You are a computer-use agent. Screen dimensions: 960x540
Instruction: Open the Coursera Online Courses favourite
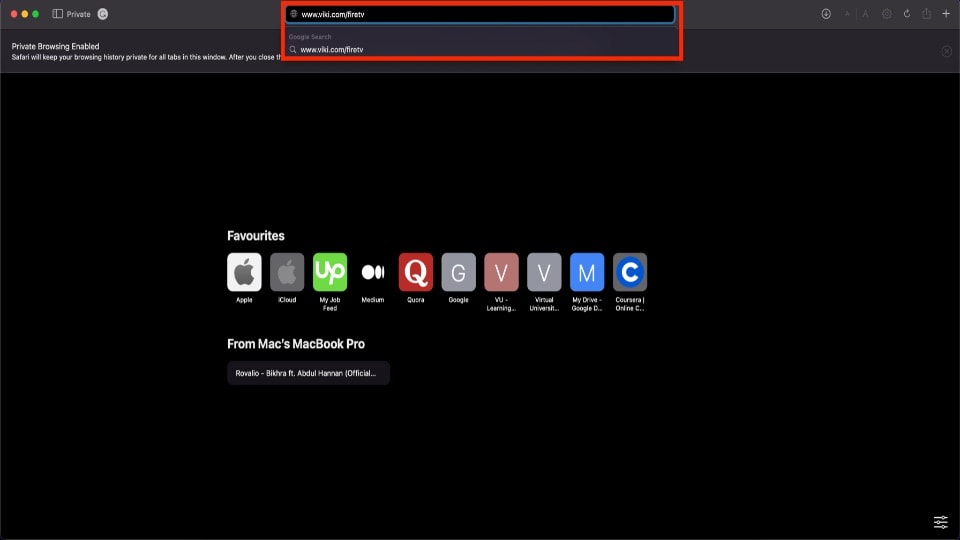(630, 272)
